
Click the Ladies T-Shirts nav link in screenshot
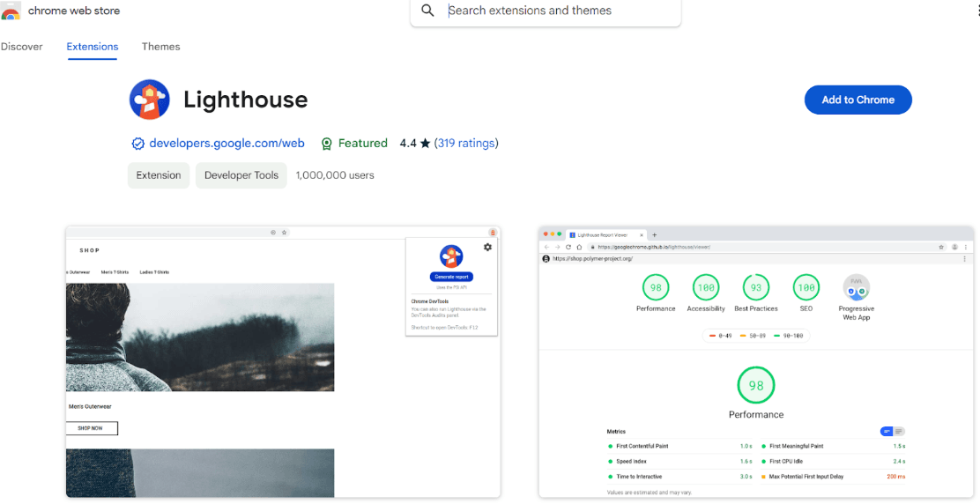click(x=154, y=272)
